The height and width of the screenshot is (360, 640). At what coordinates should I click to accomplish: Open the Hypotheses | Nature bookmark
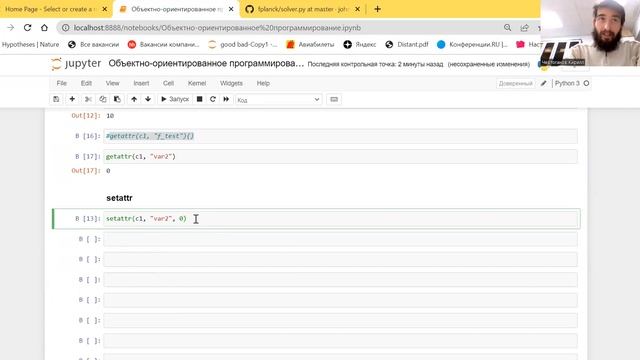tap(31, 44)
